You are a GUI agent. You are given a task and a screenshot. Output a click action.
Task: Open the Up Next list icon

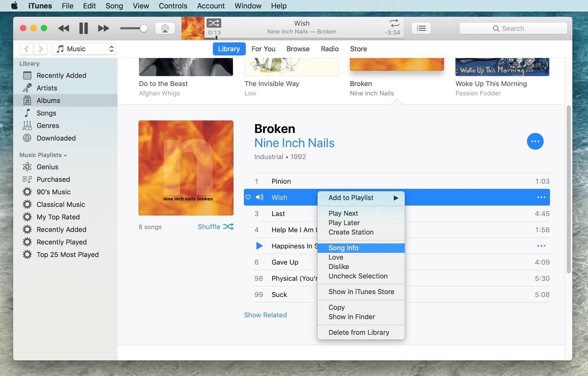(x=421, y=28)
